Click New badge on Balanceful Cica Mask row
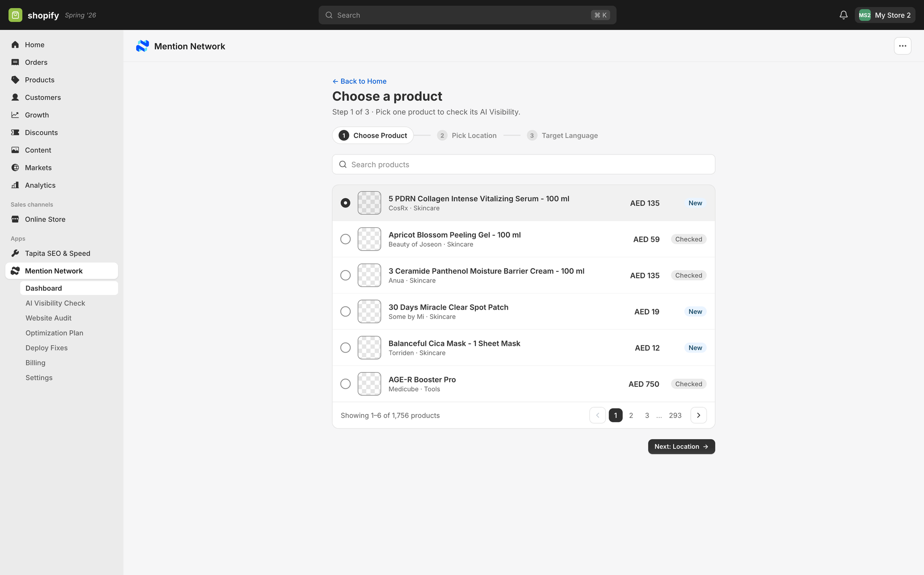Viewport: 924px width, 575px height. coord(695,348)
